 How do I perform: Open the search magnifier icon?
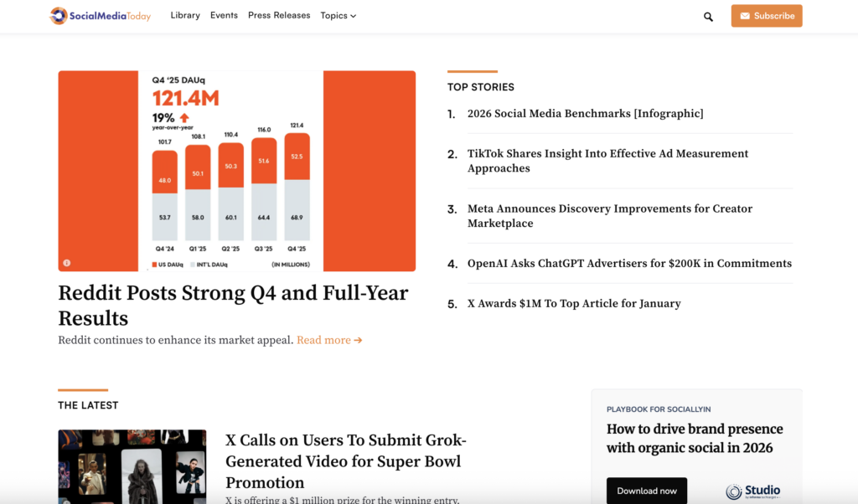(x=708, y=16)
